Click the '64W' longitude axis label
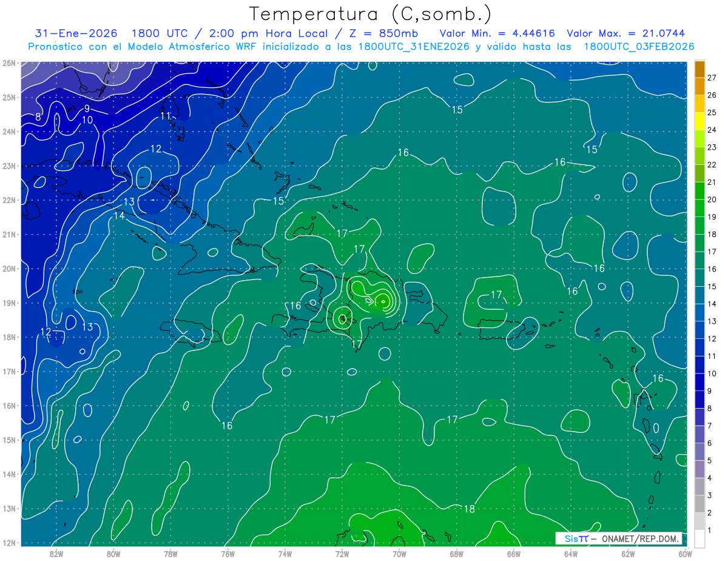 coord(571,553)
